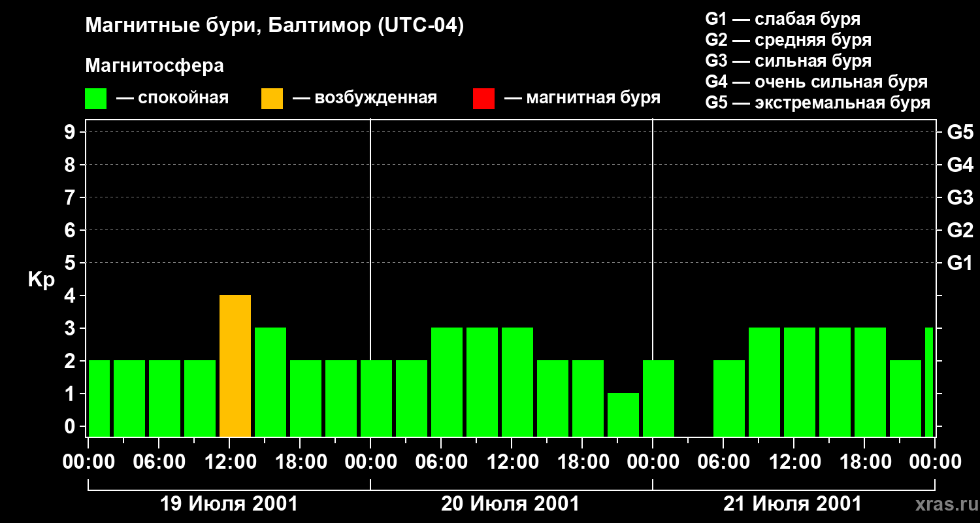The height and width of the screenshot is (523, 980).
Task: Click the 'G3' label on the right axis
Action: 960,198
